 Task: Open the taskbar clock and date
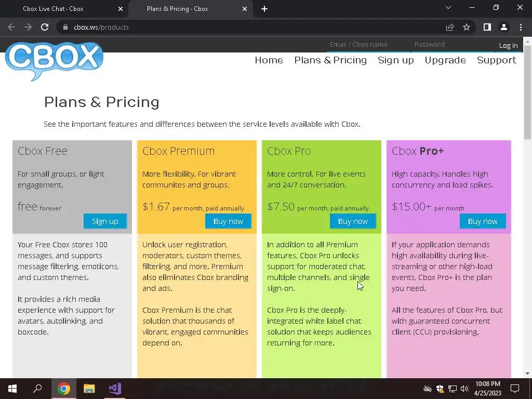pos(487,389)
